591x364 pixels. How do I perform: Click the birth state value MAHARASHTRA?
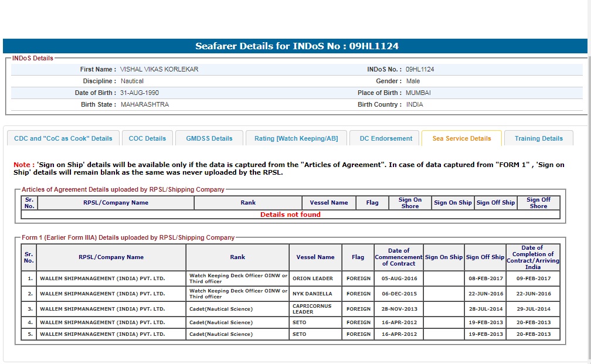144,104
